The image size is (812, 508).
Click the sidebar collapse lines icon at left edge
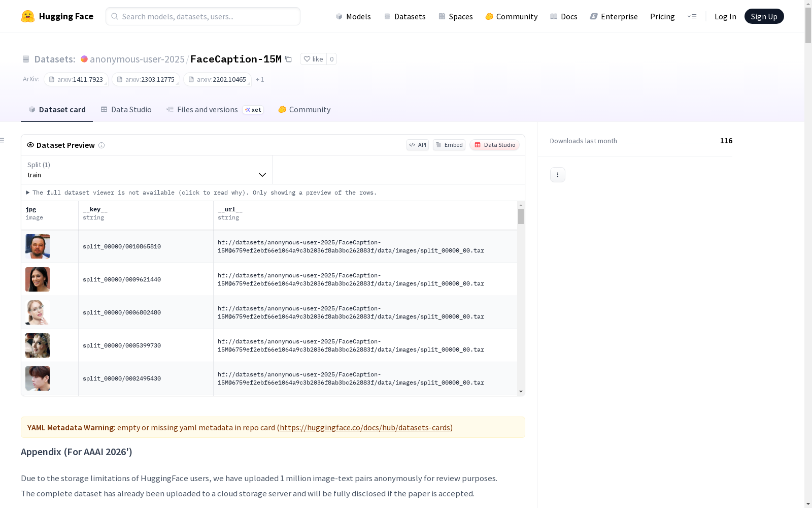(3, 140)
